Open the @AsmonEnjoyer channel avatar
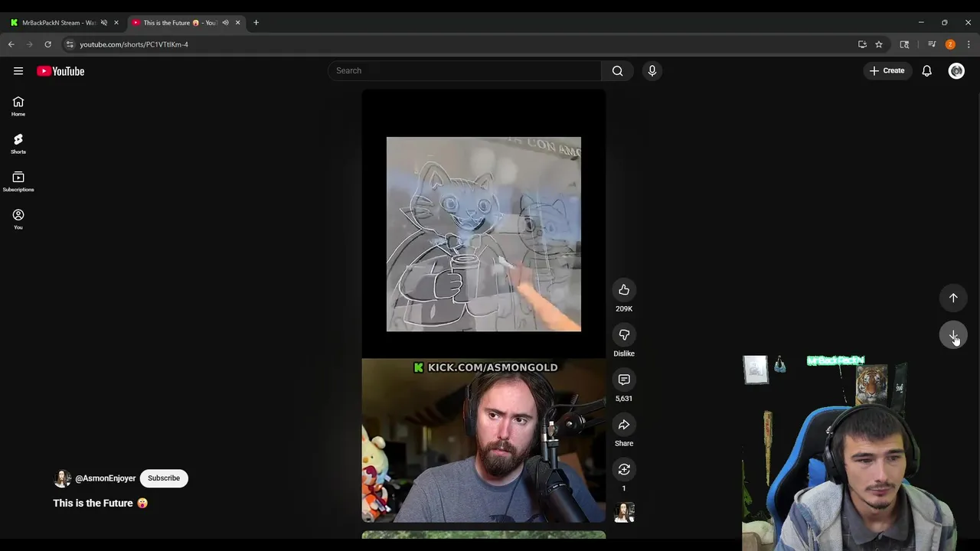Screen dimensions: 980x551 tap(62, 478)
